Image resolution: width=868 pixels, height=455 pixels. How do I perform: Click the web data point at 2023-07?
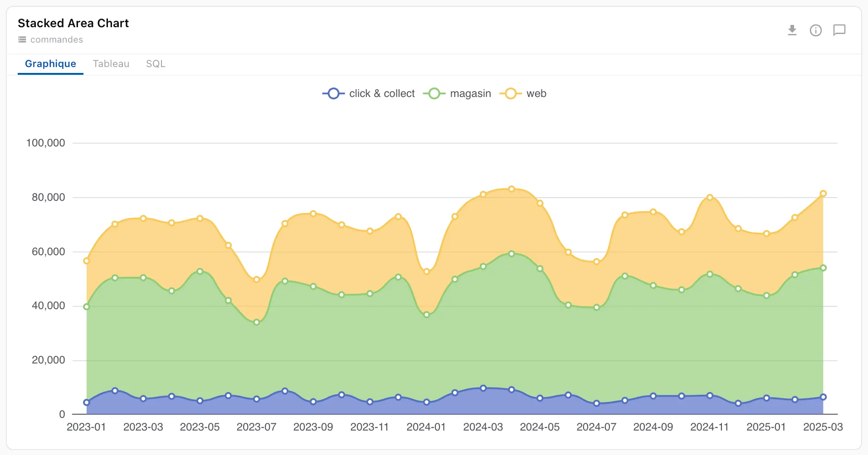257,280
